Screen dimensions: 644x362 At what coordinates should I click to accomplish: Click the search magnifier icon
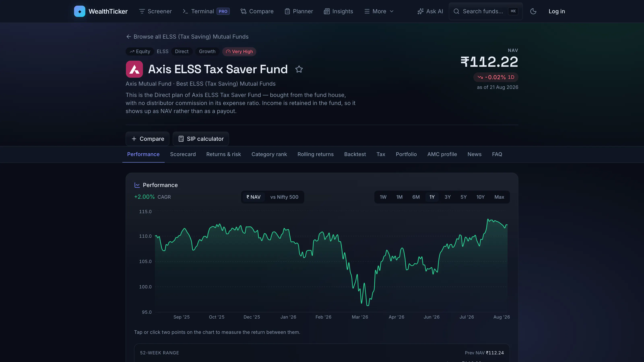[456, 11]
